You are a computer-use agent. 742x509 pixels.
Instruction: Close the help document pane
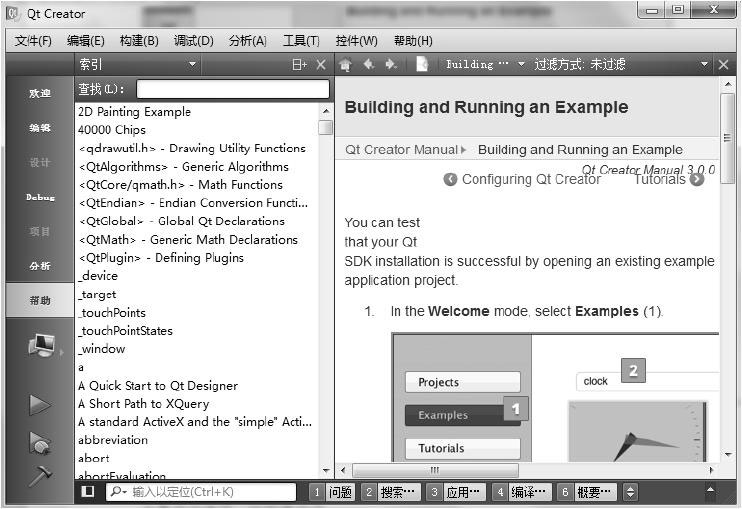(724, 64)
